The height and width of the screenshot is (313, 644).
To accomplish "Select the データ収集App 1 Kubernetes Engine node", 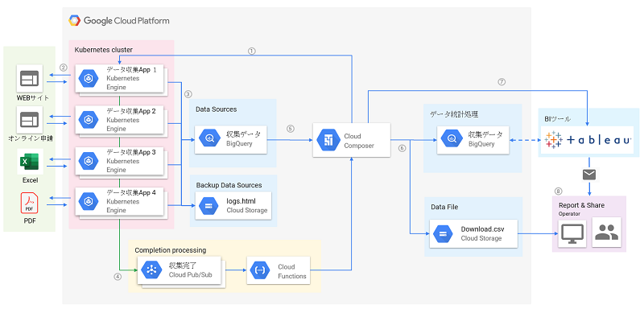I will tap(121, 78).
